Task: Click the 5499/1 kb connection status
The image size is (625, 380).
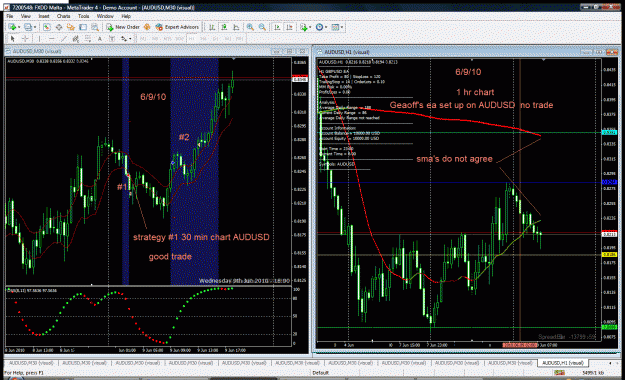Action: (593, 373)
